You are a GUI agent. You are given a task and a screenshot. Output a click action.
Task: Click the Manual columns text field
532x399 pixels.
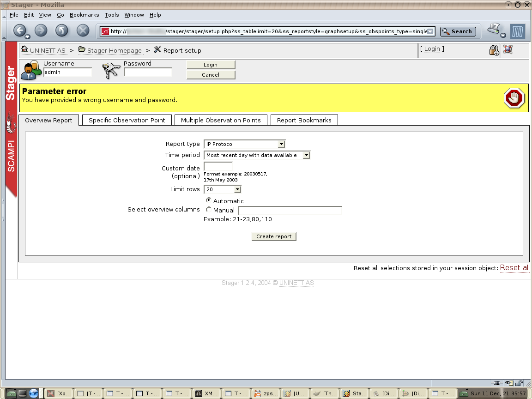(x=290, y=211)
